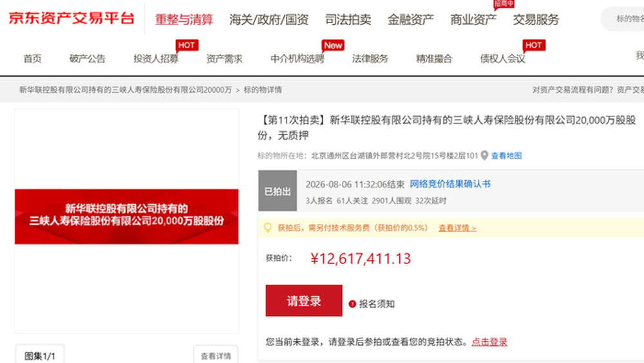Open the 重整与清算 section
This screenshot has width=644, height=363.
184,19
